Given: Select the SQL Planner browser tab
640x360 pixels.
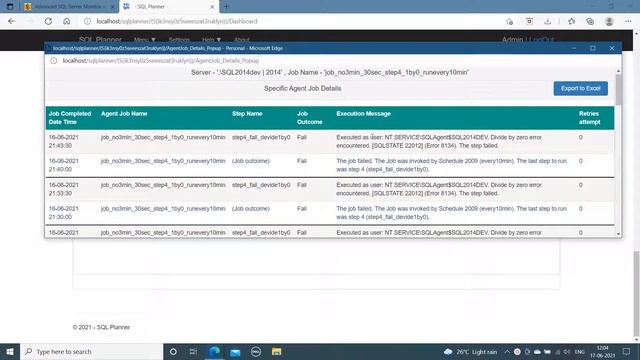Looking at the screenshot, I should coord(169,7).
